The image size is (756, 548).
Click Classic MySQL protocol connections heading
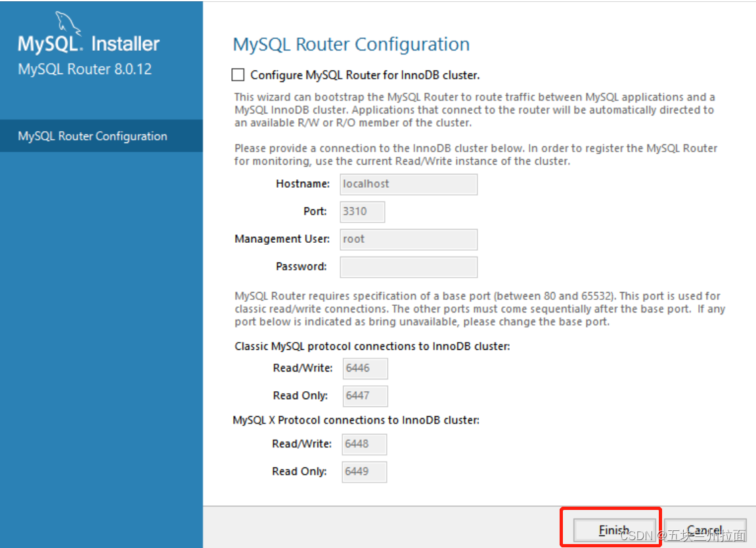pos(372,347)
